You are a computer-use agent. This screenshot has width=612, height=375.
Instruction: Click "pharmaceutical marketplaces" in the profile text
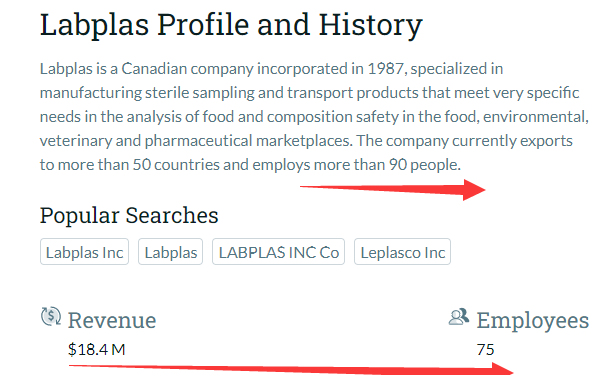click(249, 141)
